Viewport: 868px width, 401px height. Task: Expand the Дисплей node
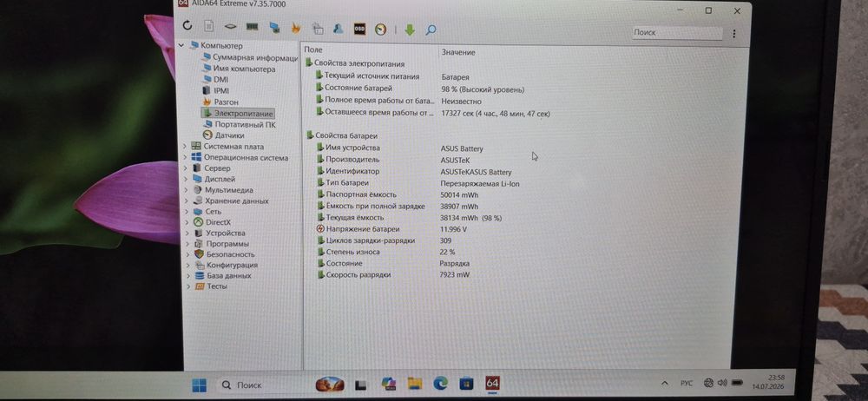point(186,179)
